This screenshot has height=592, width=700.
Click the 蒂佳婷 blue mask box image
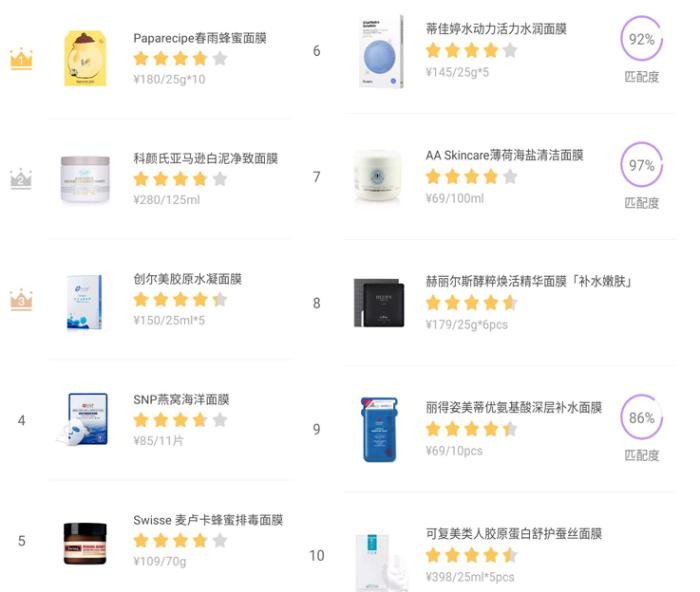381,52
